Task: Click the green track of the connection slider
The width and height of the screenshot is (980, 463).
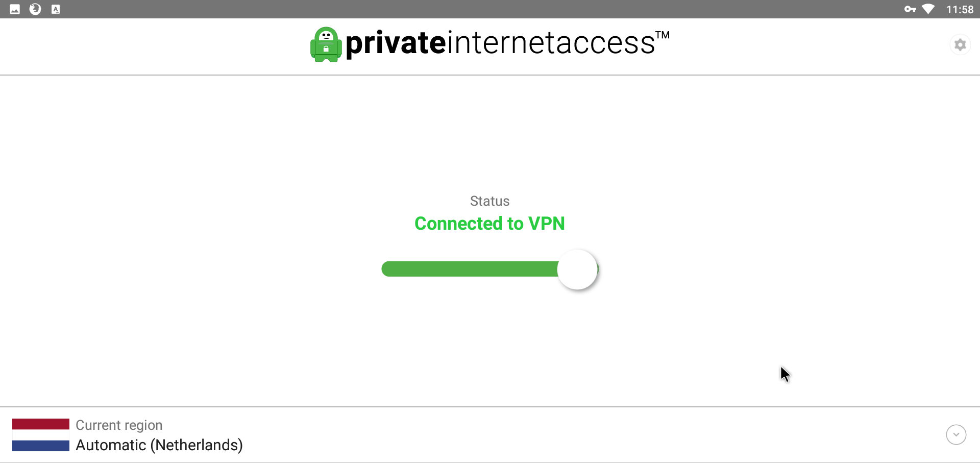Action: tap(470, 269)
